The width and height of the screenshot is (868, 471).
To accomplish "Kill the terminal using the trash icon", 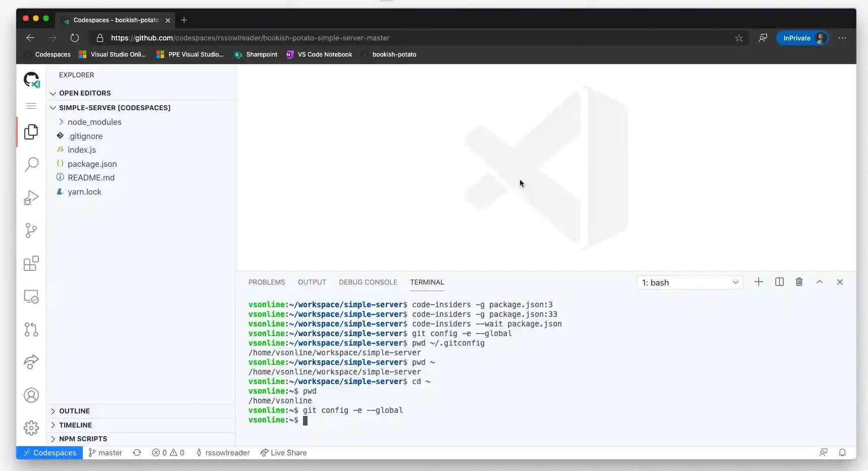I will [799, 282].
